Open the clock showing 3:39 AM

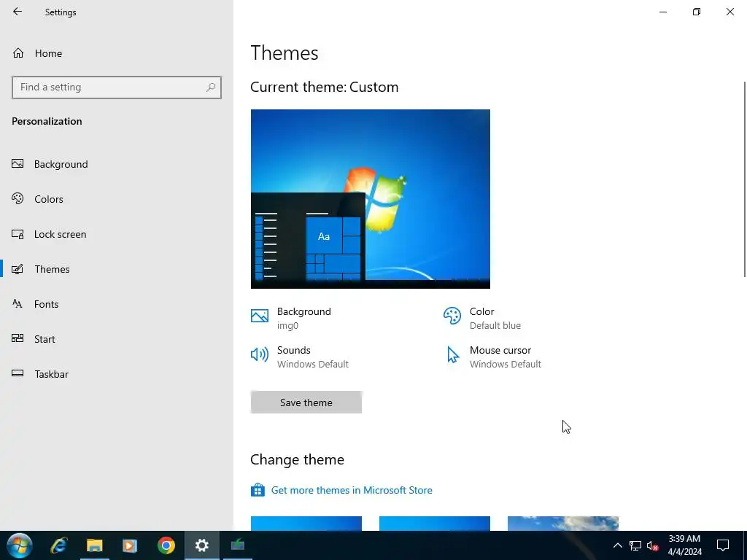click(684, 545)
